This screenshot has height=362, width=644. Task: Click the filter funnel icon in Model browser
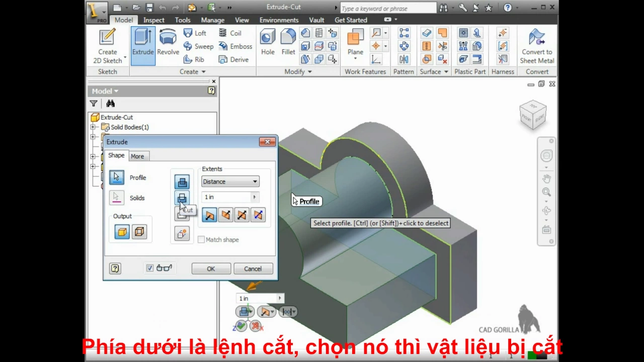[x=94, y=104]
